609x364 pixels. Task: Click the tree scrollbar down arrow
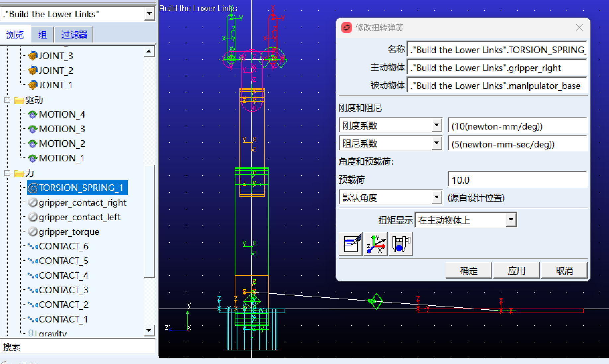tap(149, 330)
